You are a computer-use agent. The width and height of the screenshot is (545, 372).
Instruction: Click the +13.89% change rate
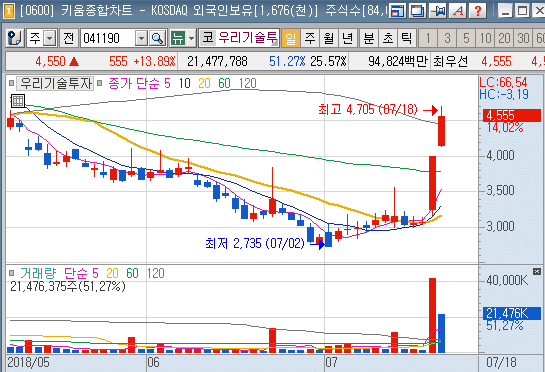click(x=154, y=62)
